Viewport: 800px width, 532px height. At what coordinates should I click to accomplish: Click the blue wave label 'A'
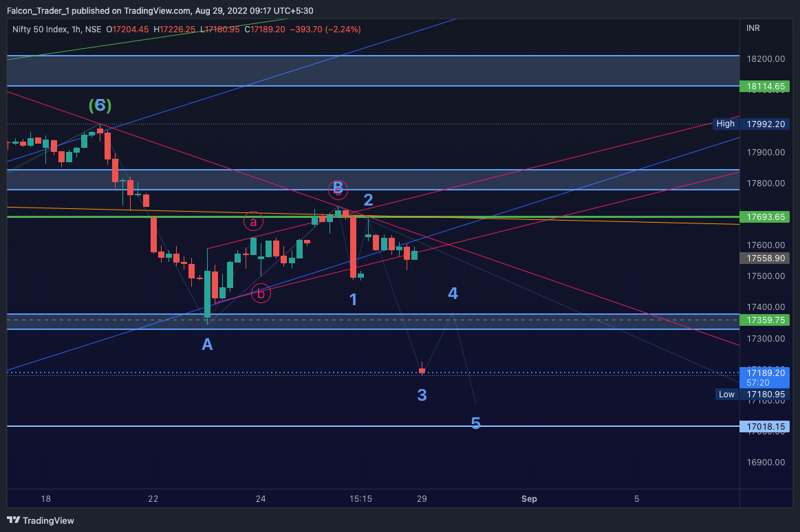207,344
